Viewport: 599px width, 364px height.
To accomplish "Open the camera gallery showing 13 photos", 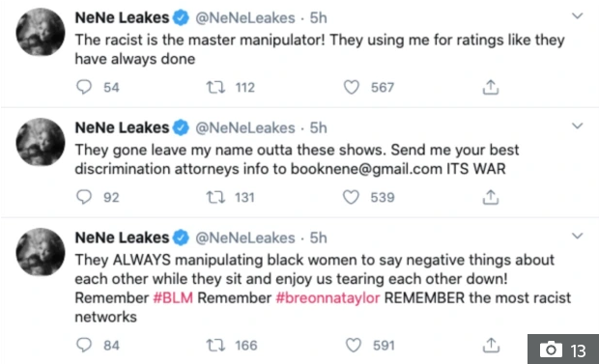I will (563, 350).
